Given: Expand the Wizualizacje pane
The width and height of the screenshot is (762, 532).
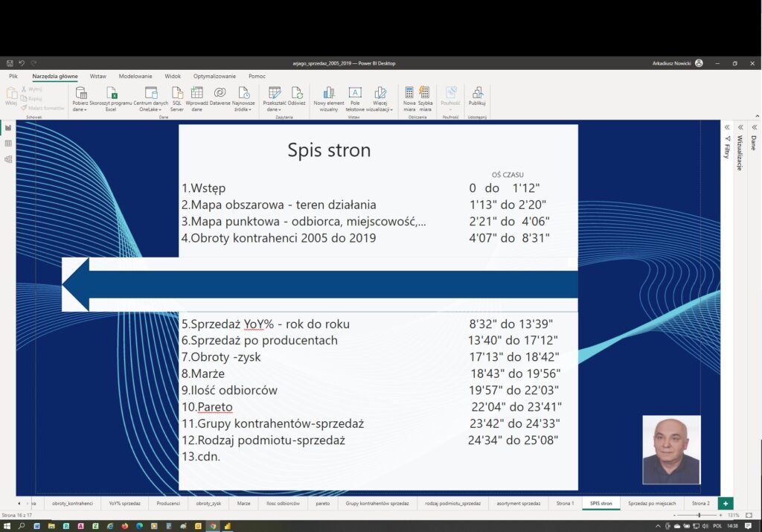Looking at the screenshot, I should pyautogui.click(x=740, y=127).
